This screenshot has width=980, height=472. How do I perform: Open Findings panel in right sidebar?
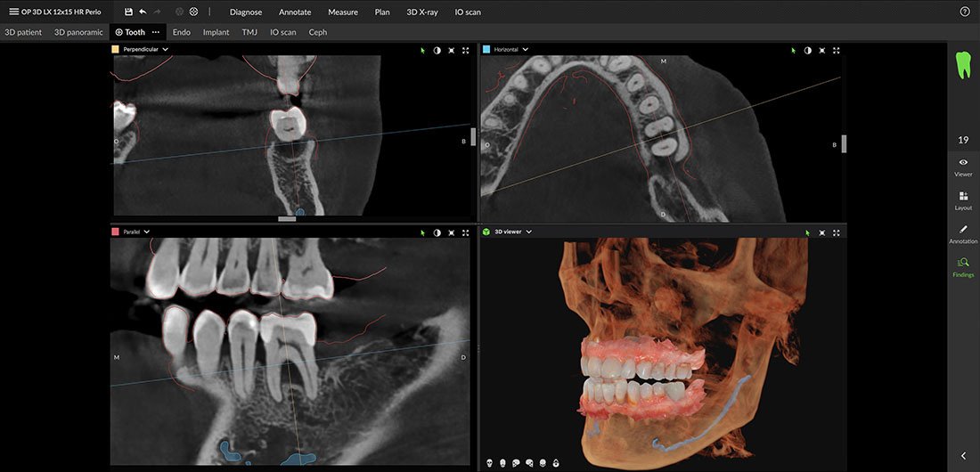click(x=963, y=266)
